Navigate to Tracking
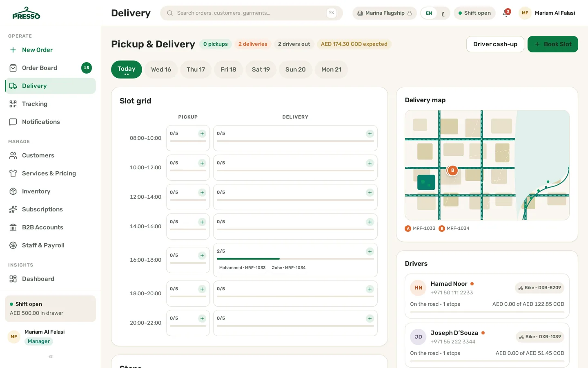 click(x=50, y=104)
